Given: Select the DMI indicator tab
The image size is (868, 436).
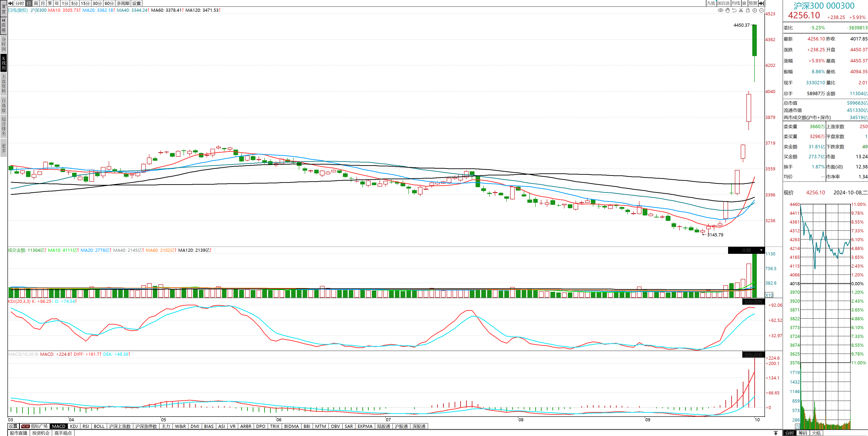Looking at the screenshot, I should pyautogui.click(x=195, y=426).
